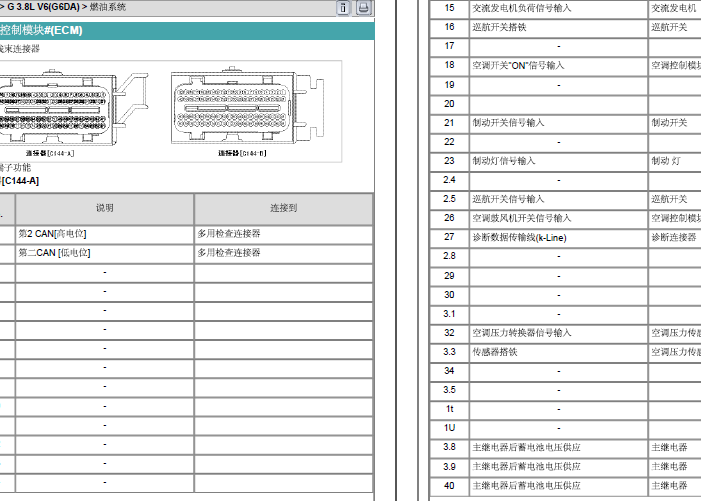Click the info icon in the header
The width and height of the screenshot is (701, 501).
(343, 8)
